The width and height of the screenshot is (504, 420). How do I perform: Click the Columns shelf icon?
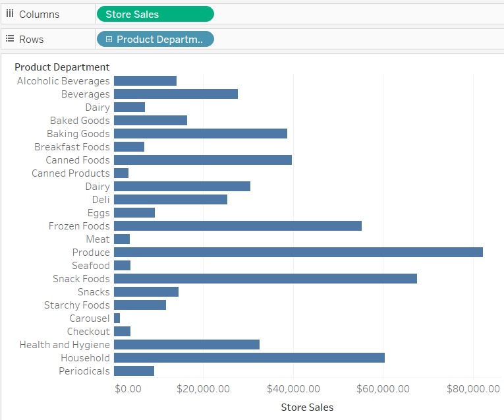10,14
